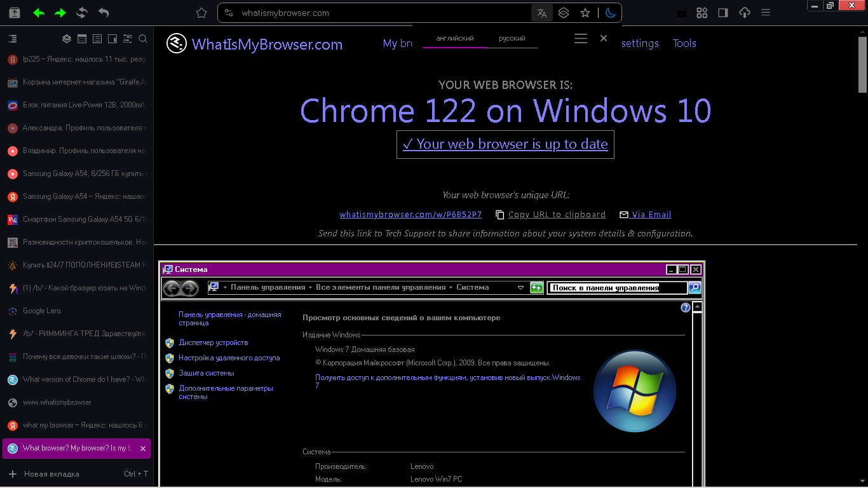Open site settings icon in address bar
This screenshot has width=868, height=488.
[x=229, y=13]
